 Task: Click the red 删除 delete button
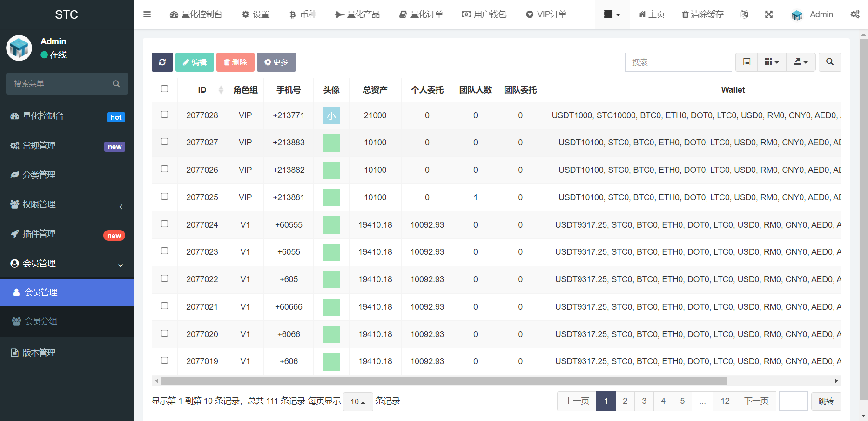236,62
